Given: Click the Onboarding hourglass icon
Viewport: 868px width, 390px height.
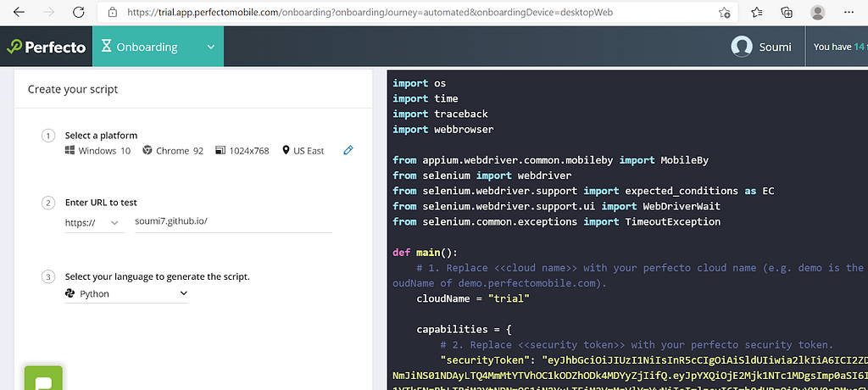Looking at the screenshot, I should [x=106, y=47].
